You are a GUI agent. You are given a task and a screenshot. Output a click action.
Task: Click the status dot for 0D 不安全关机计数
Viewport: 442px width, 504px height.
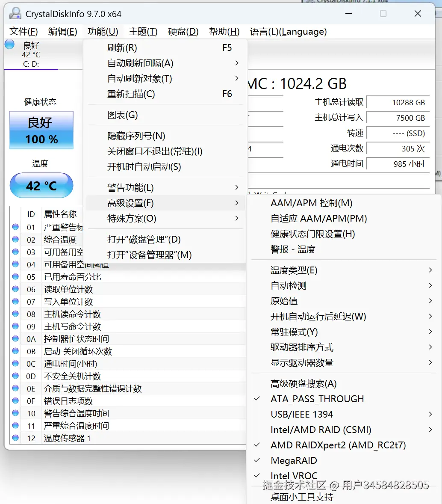click(15, 376)
